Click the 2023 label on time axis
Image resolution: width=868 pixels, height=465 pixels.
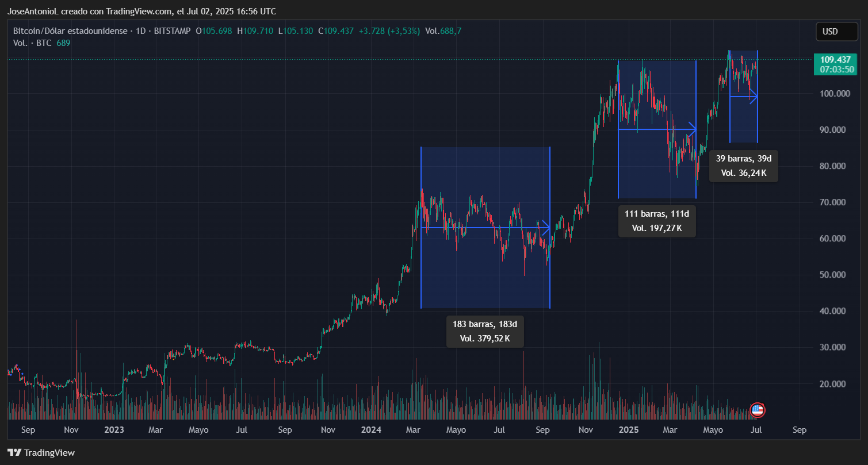[x=114, y=430]
